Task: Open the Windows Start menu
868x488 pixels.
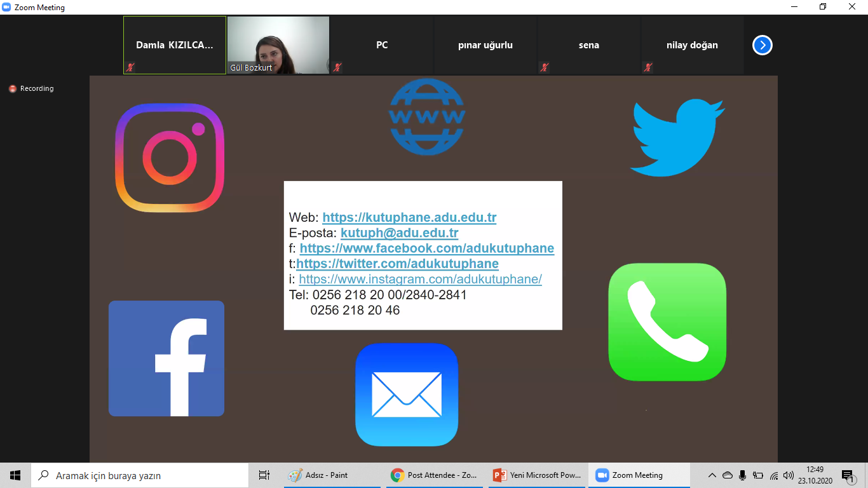Action: pos(15,475)
